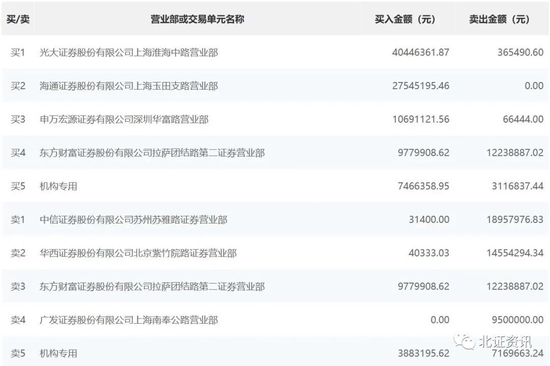Screen dimensions: 550x366
Task: Click the buy amount 27545195.46
Action: (421, 86)
